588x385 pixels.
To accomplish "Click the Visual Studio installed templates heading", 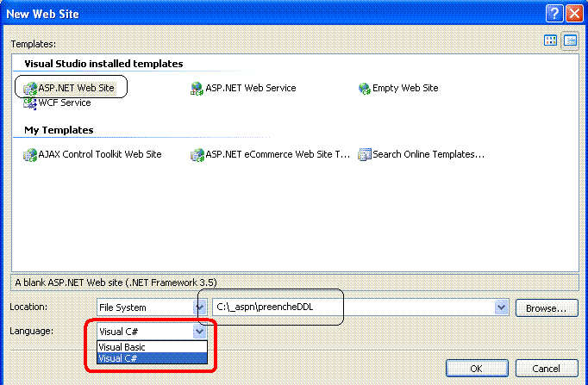I will [x=103, y=64].
